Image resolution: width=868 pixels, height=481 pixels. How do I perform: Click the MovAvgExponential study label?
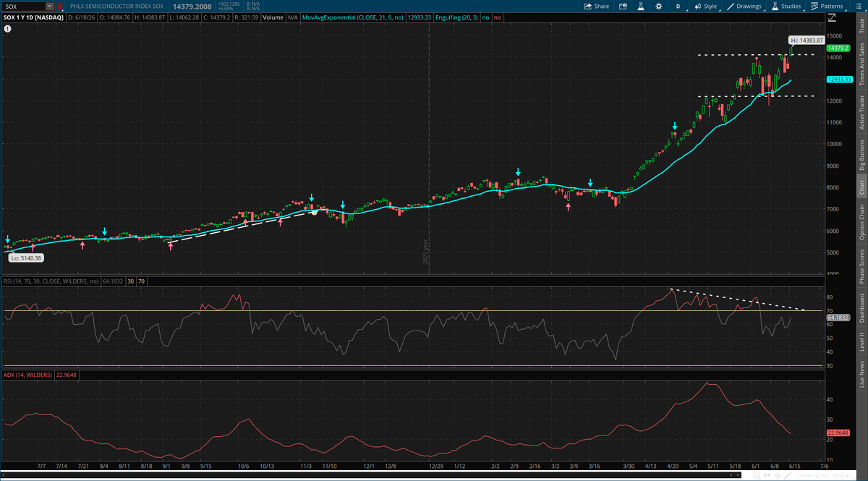(354, 17)
